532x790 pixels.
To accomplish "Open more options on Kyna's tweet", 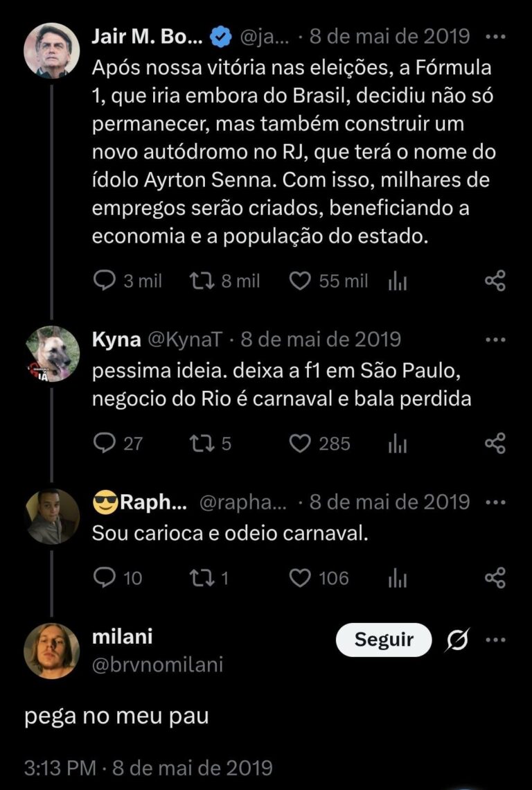I will [496, 340].
